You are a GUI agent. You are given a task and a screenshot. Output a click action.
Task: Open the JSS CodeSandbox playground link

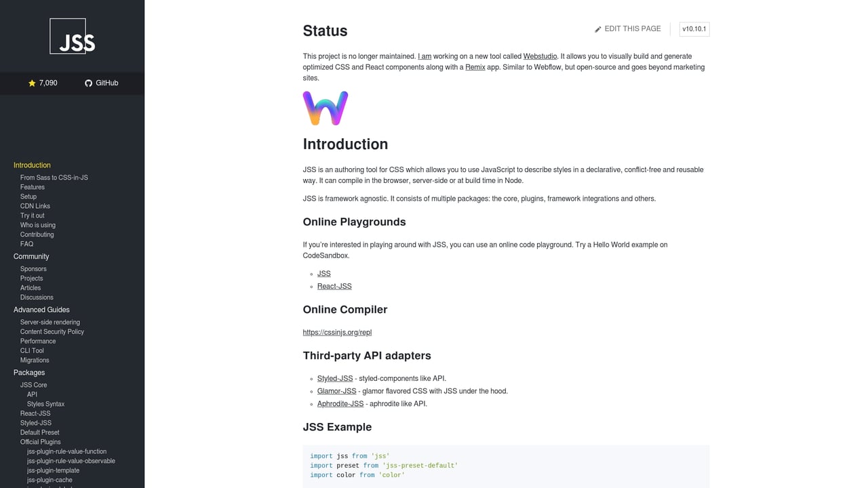pos(323,273)
